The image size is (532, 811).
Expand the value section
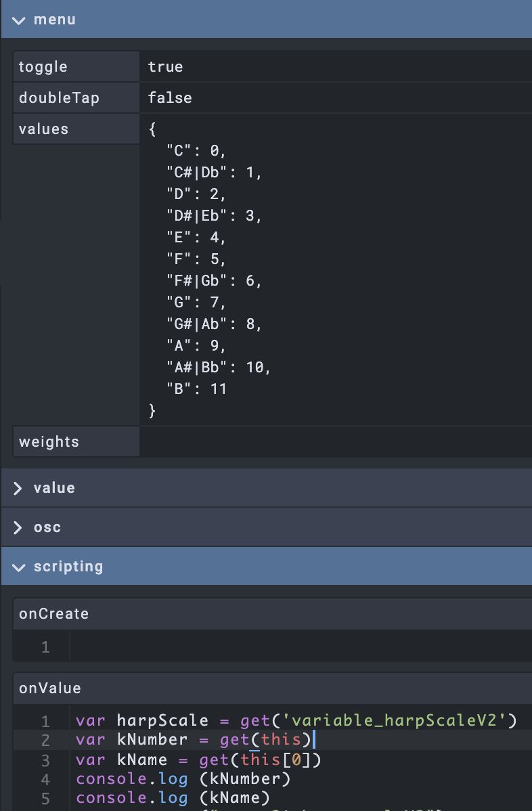pos(54,488)
